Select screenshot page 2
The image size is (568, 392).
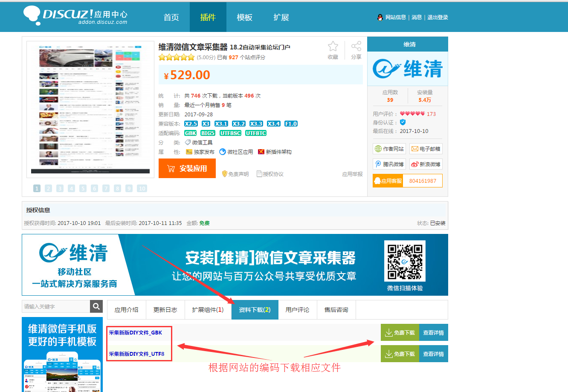[49, 188]
